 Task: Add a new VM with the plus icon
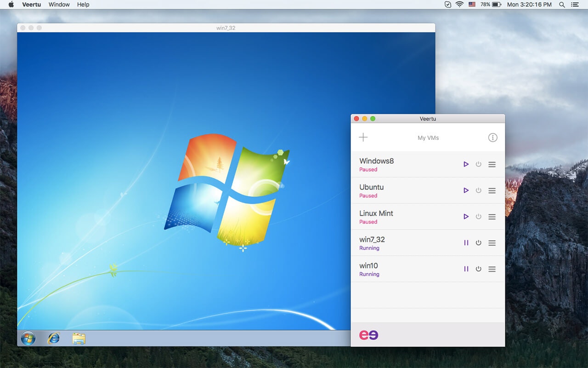coord(363,138)
